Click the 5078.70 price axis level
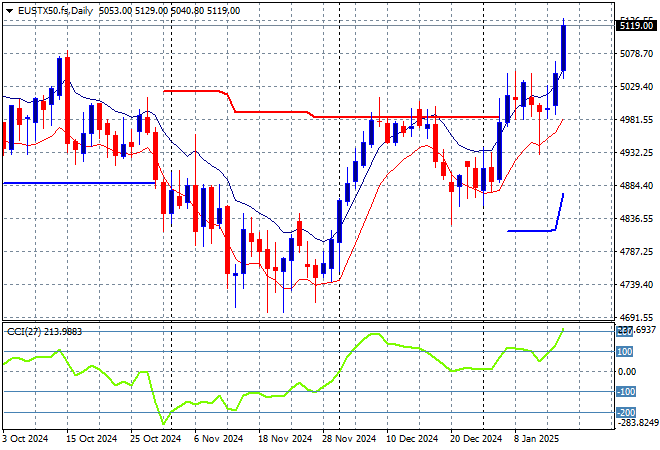 pos(636,54)
